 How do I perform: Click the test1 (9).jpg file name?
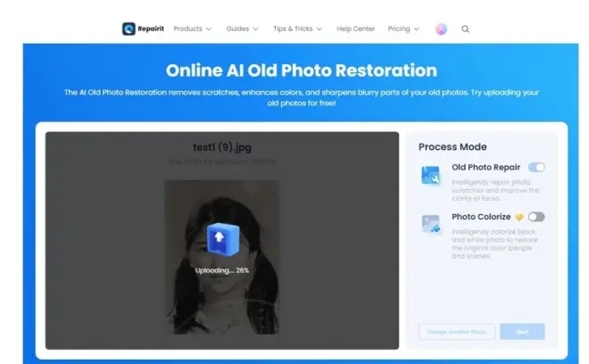click(x=222, y=147)
